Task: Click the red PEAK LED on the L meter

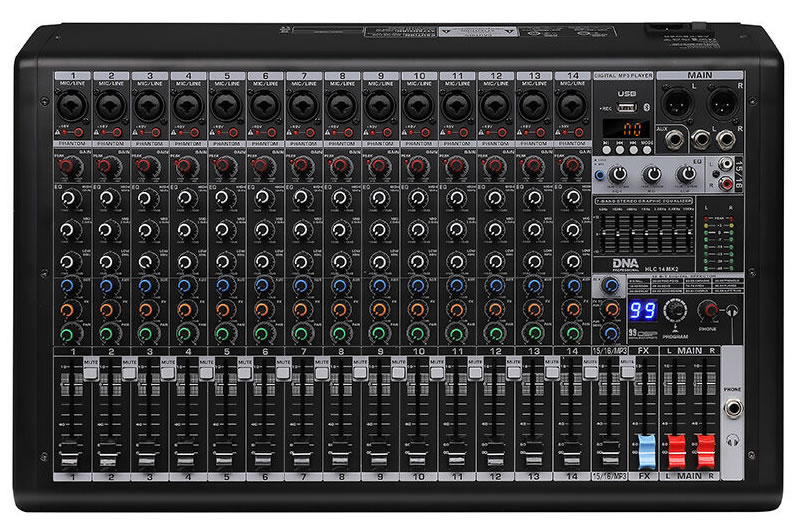Action: click(706, 219)
